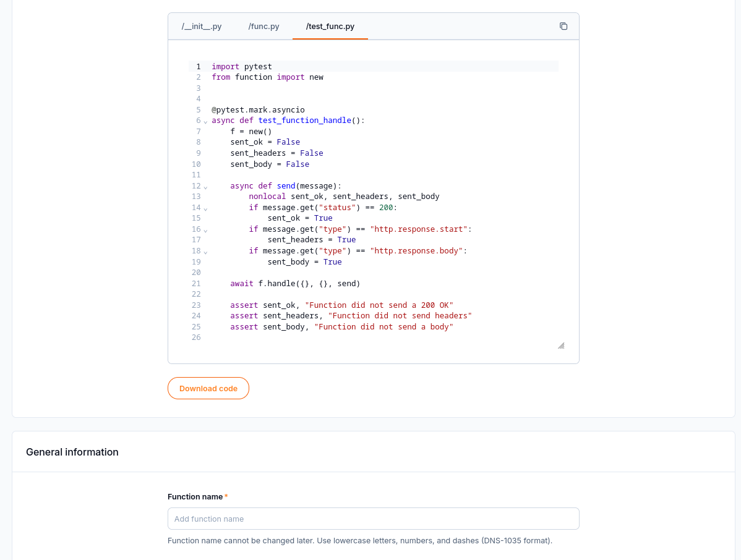The image size is (741, 560).
Task: Click the Download code button
Action: [208, 388]
